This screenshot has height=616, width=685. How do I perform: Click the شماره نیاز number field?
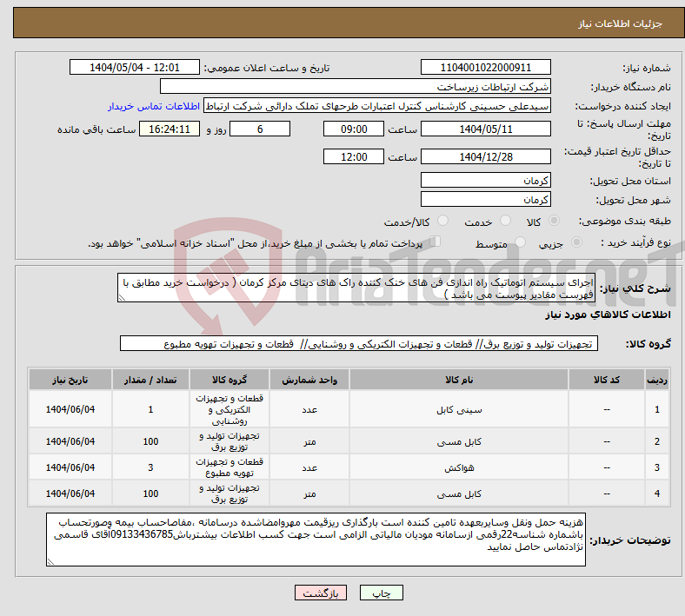(486, 68)
